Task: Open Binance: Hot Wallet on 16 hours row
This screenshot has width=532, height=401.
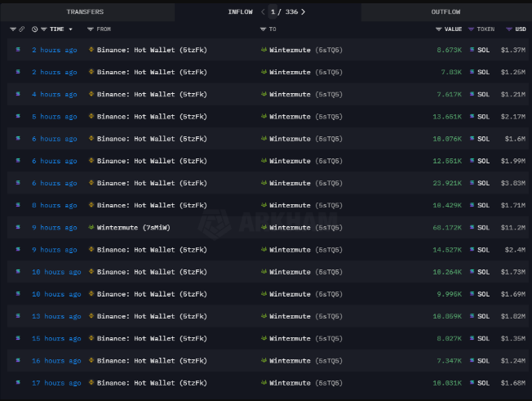Action: (152, 361)
